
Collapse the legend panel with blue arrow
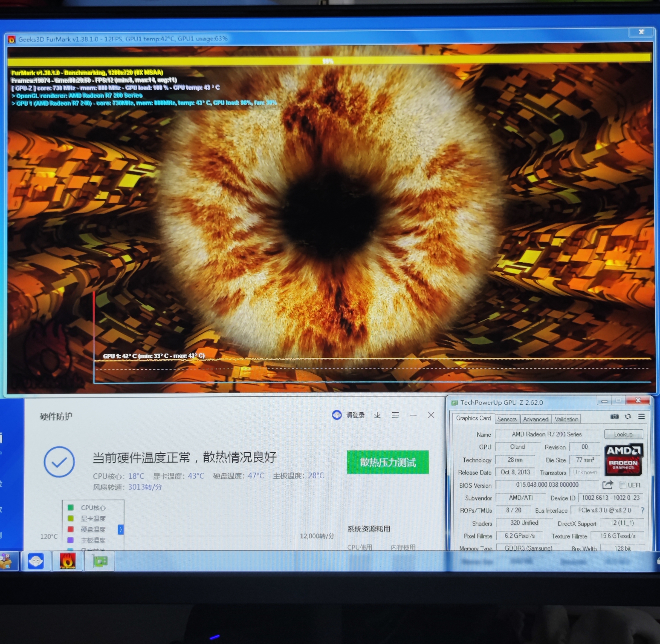click(x=121, y=530)
